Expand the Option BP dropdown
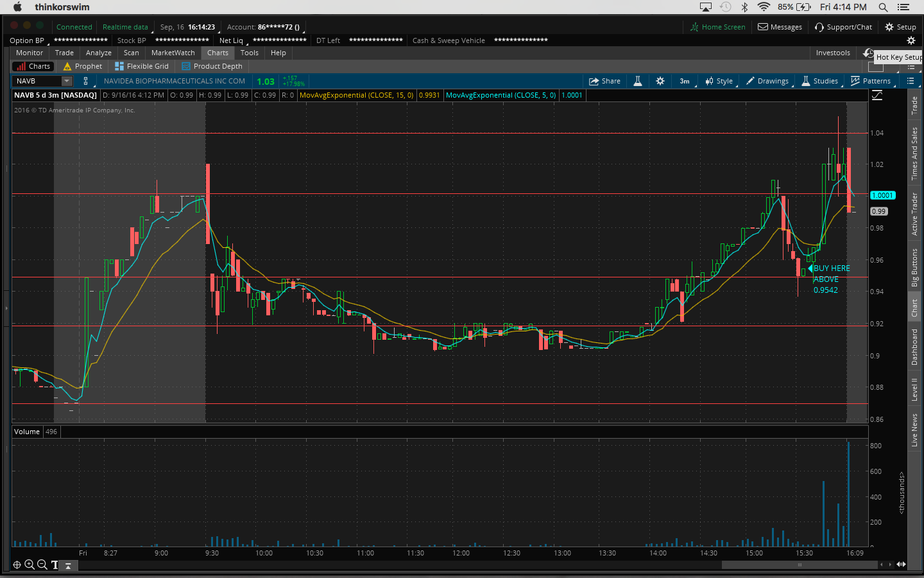Image resolution: width=924 pixels, height=578 pixels. tap(30, 40)
